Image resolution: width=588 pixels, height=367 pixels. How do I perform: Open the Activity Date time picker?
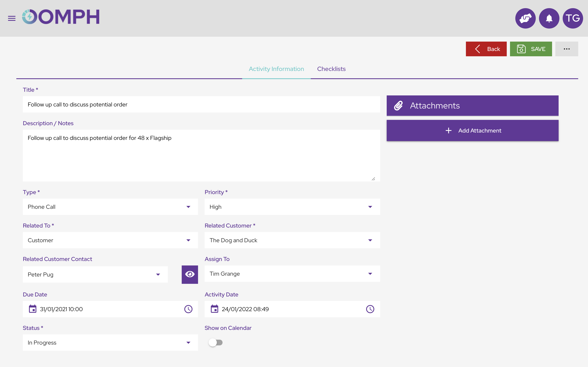(x=370, y=309)
